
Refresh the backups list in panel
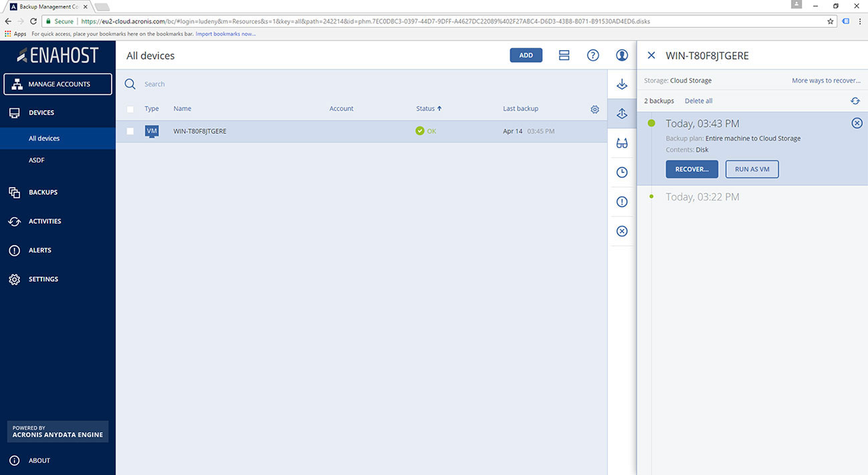click(855, 101)
